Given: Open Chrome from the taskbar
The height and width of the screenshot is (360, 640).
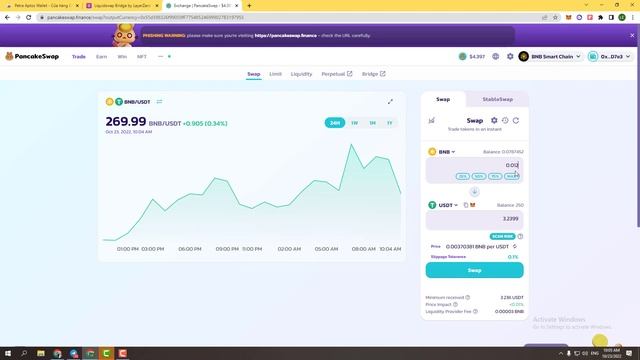Looking at the screenshot, I should [58, 353].
